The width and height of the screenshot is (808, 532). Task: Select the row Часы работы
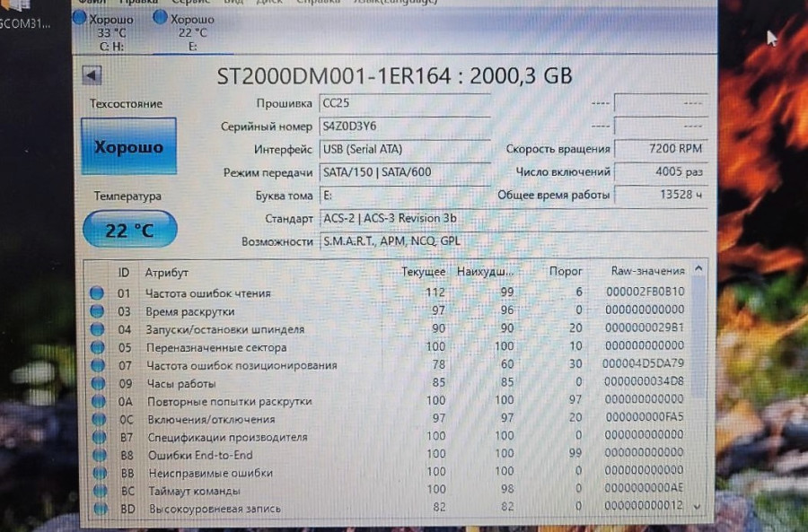click(388, 383)
